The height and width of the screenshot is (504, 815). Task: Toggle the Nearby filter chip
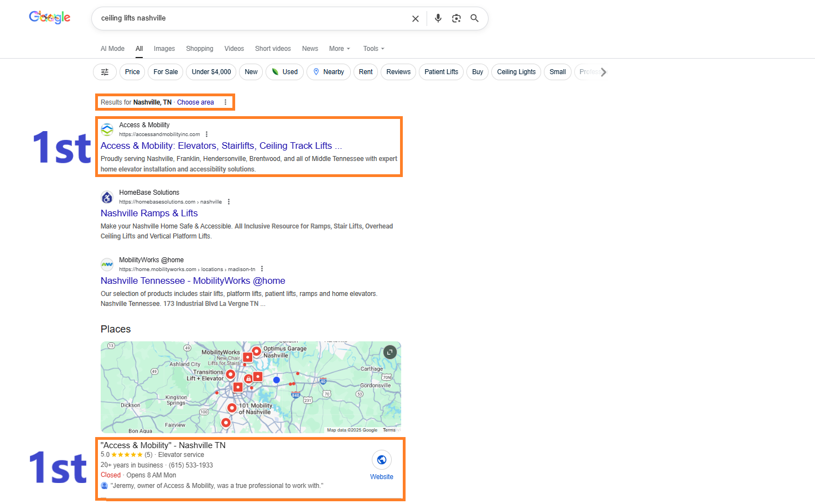329,72
